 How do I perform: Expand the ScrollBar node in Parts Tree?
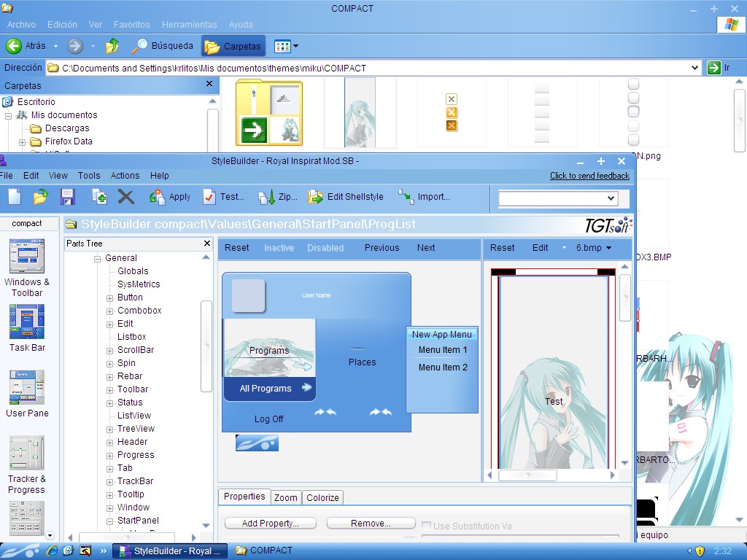point(109,351)
